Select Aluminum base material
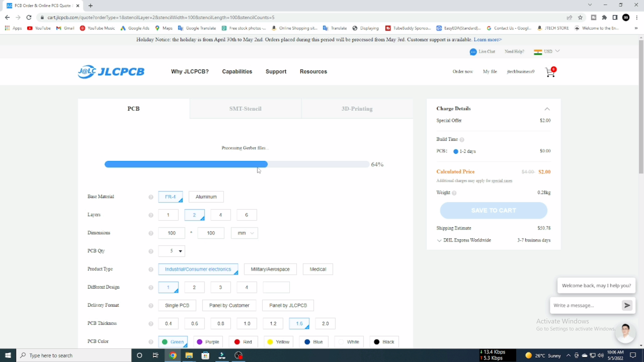 click(x=206, y=197)
